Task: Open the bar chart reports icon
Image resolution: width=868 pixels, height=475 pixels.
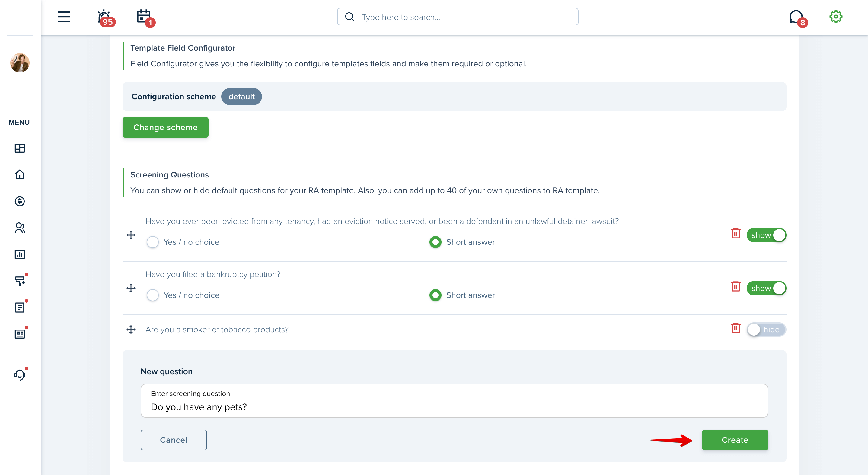Action: [20, 254]
